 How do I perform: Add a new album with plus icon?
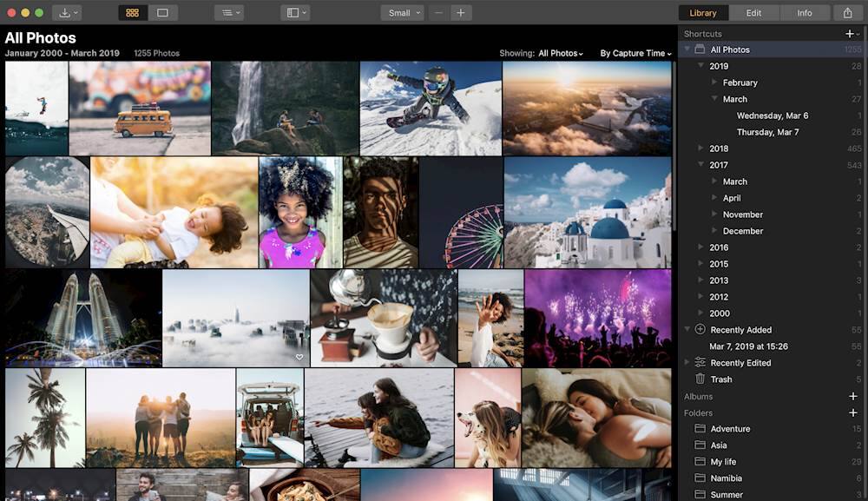(852, 397)
